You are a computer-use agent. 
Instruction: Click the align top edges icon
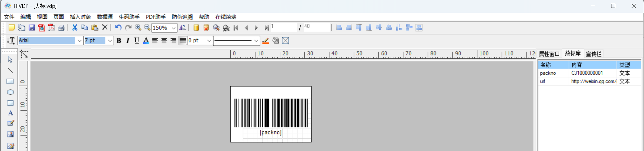tap(359, 27)
